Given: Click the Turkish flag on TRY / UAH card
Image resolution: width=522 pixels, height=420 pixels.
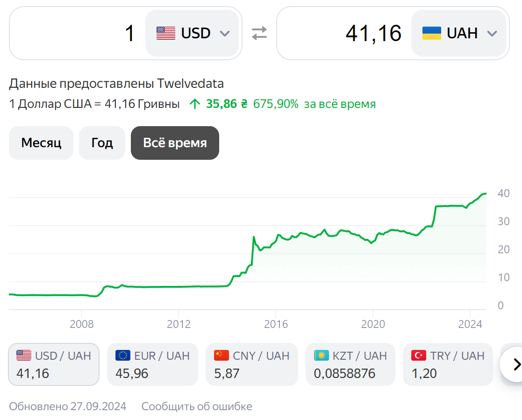Looking at the screenshot, I should pyautogui.click(x=419, y=356).
